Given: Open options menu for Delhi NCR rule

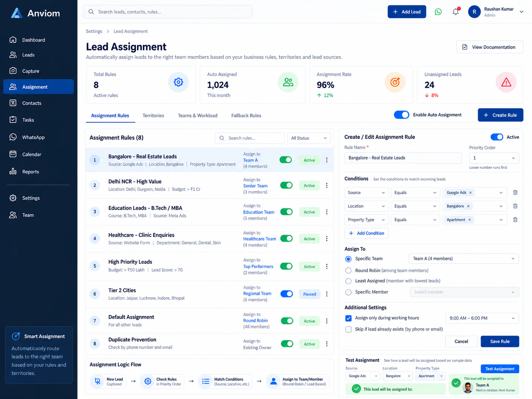Looking at the screenshot, I should [327, 186].
